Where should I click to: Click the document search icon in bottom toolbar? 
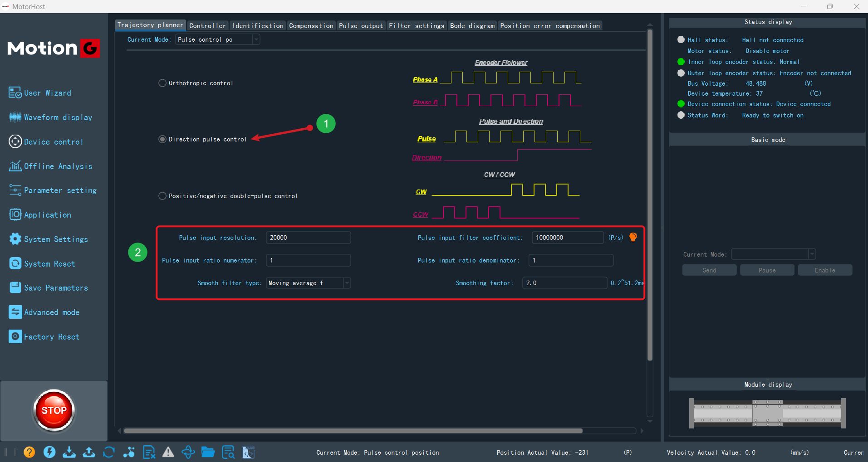pos(228,452)
